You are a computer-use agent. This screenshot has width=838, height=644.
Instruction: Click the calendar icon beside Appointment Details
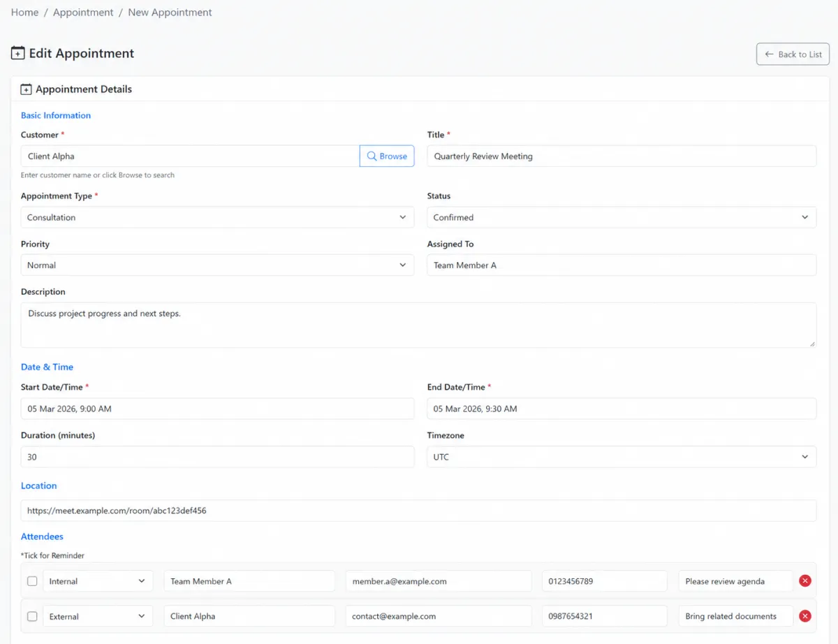pos(26,89)
